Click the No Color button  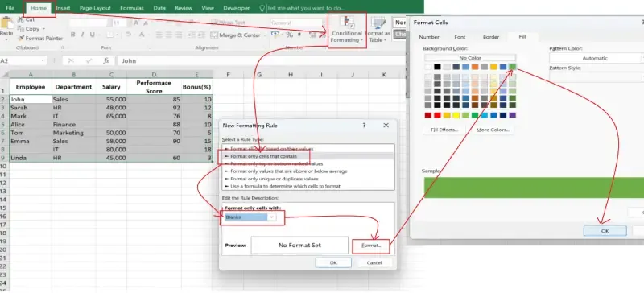470,58
